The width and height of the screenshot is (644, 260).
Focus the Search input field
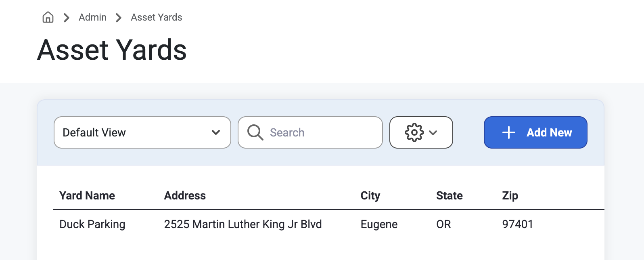pyautogui.click(x=310, y=132)
